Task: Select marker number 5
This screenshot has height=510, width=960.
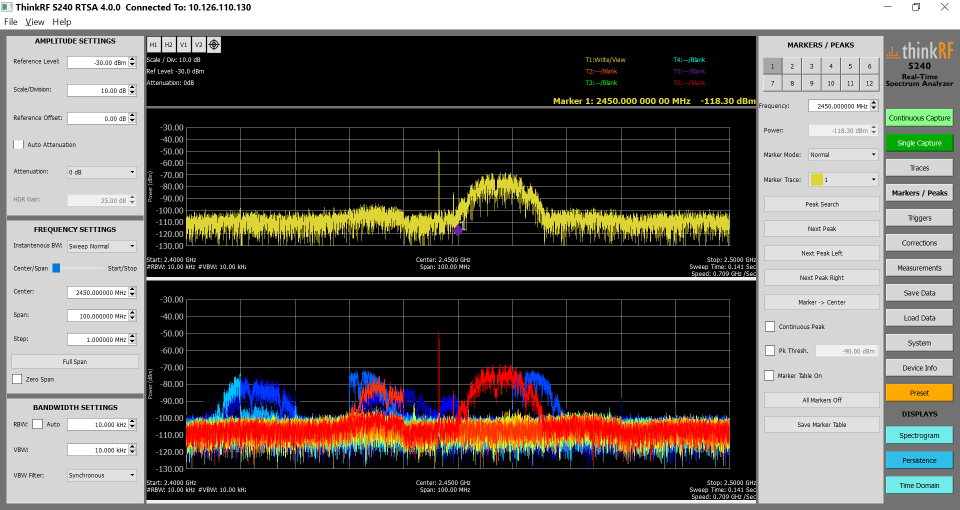Action: [x=851, y=66]
